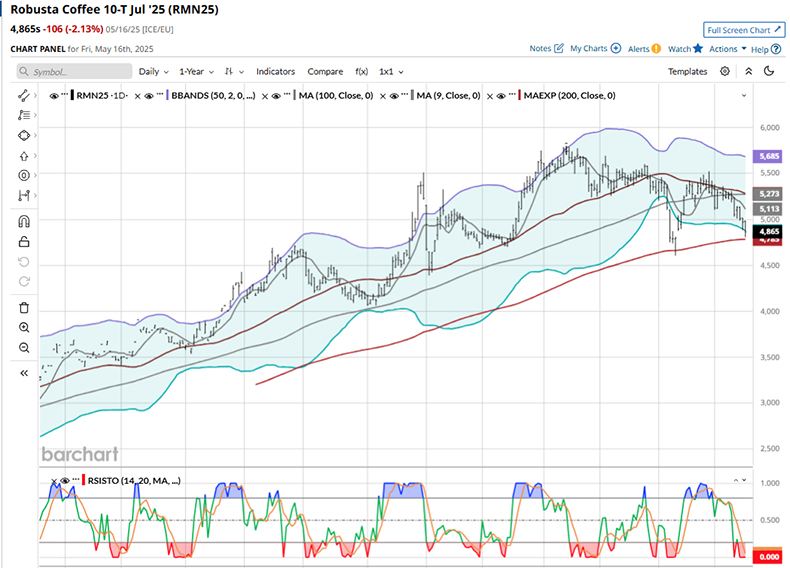
Task: Open the Compare menu
Action: tap(325, 72)
